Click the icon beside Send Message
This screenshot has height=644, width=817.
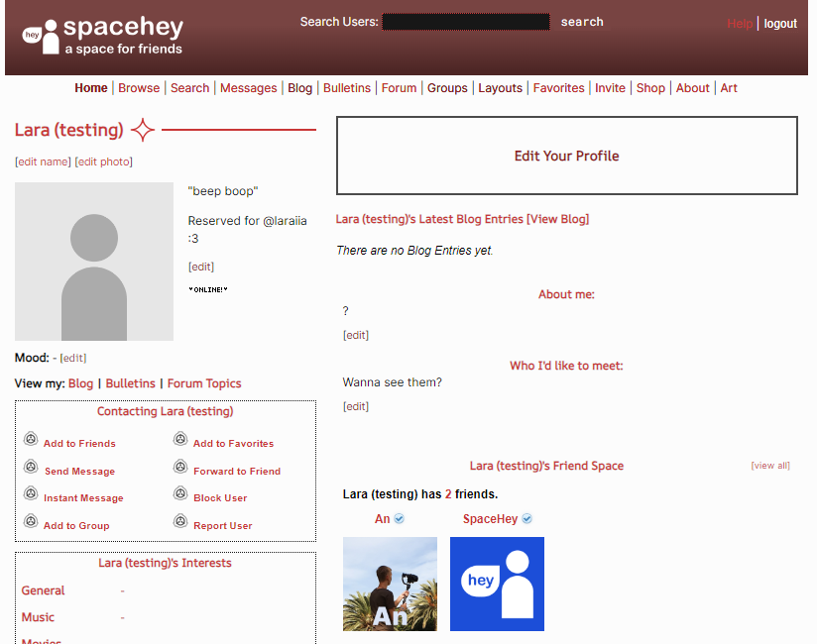click(x=31, y=467)
